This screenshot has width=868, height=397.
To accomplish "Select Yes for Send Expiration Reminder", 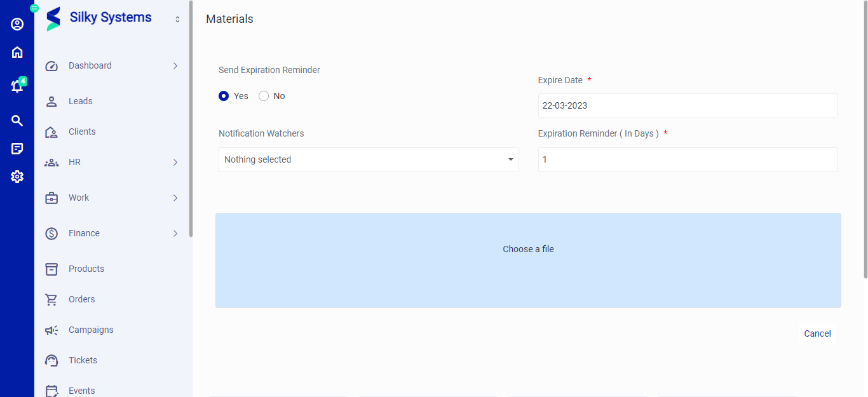I will 224,96.
